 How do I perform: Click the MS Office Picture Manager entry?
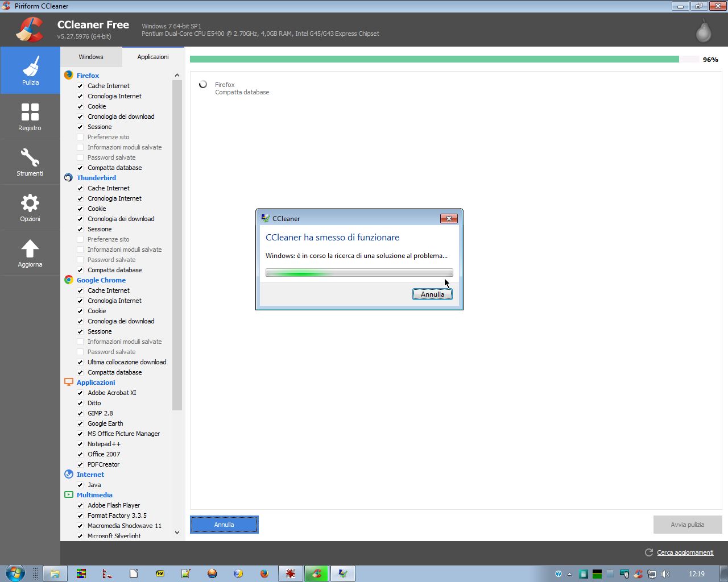tap(123, 434)
